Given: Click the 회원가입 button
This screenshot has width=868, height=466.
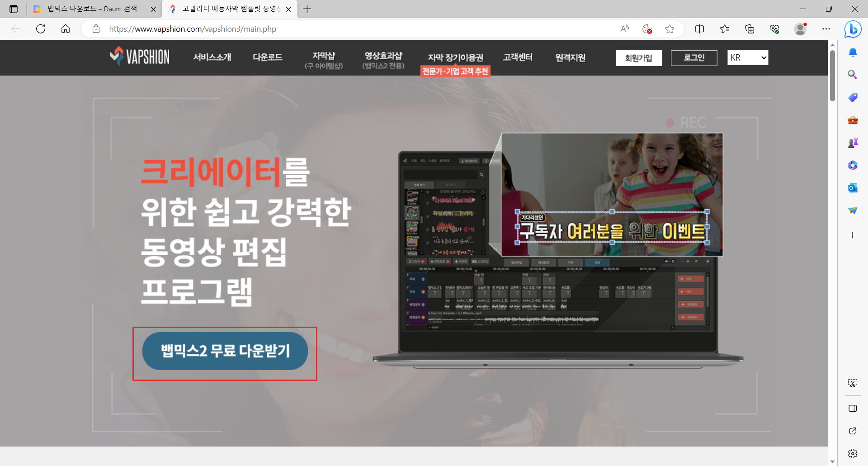Looking at the screenshot, I should point(639,58).
